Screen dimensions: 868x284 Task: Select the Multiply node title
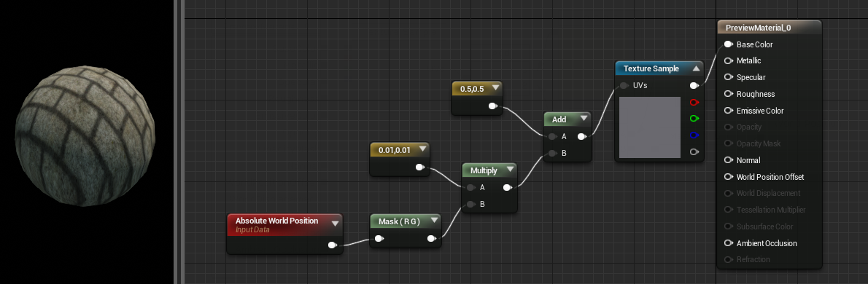[484, 170]
